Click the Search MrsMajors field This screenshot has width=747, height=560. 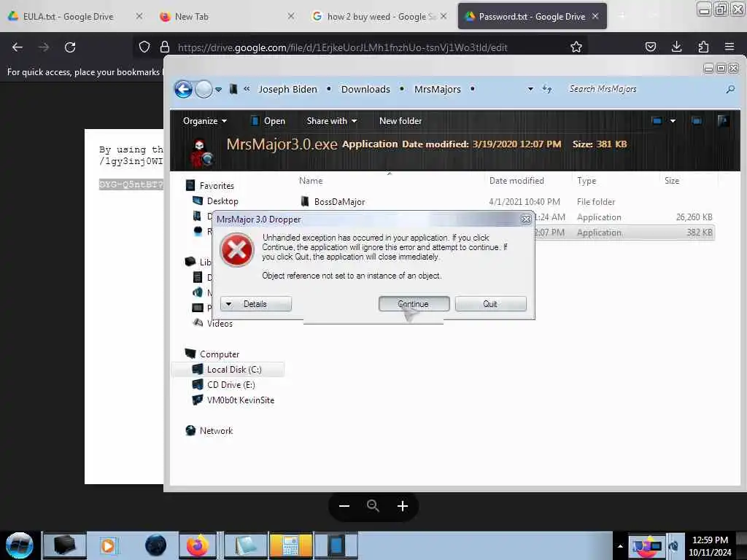click(x=643, y=89)
